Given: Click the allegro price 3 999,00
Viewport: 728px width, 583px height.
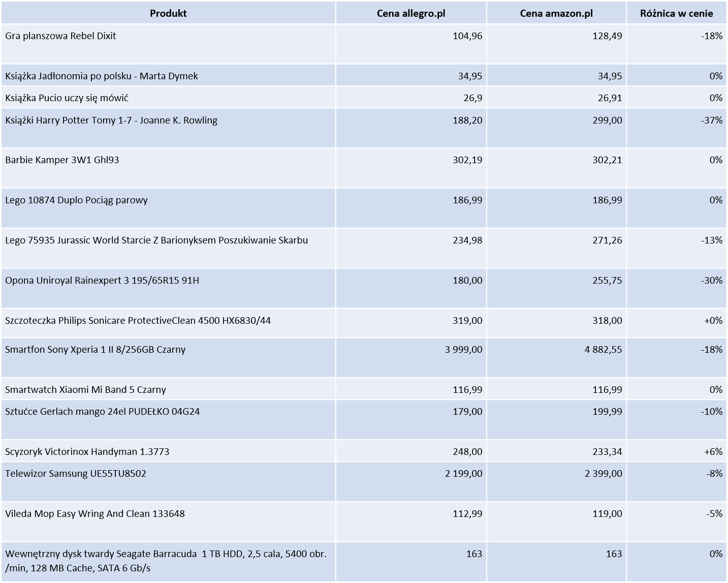Looking at the screenshot, I should pos(463,350).
